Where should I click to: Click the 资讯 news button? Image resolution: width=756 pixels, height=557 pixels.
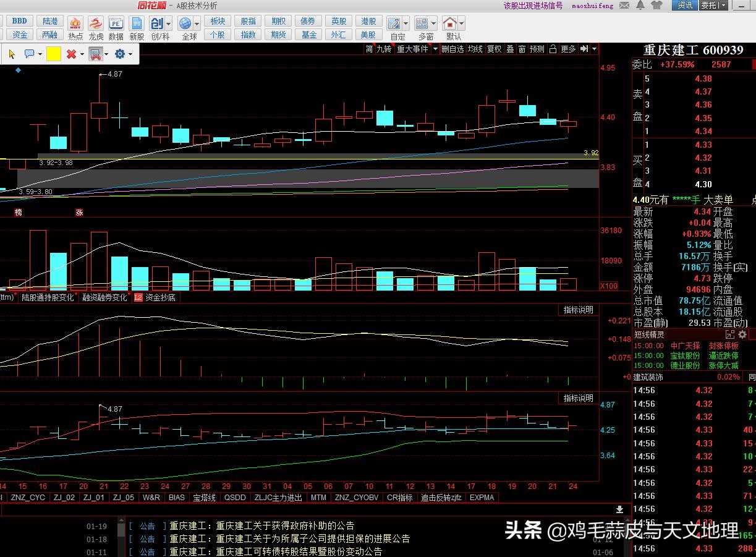685,6
